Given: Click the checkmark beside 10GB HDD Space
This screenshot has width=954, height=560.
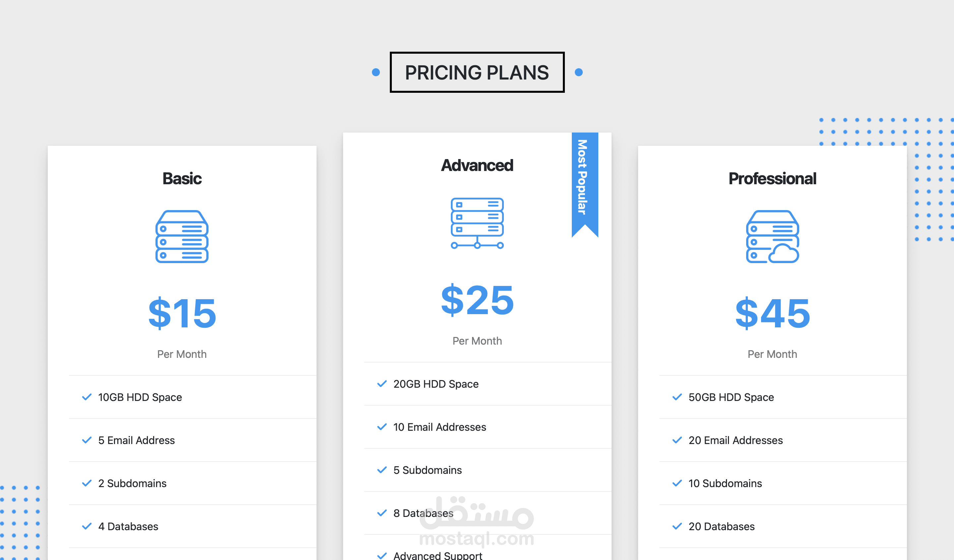Looking at the screenshot, I should [87, 397].
